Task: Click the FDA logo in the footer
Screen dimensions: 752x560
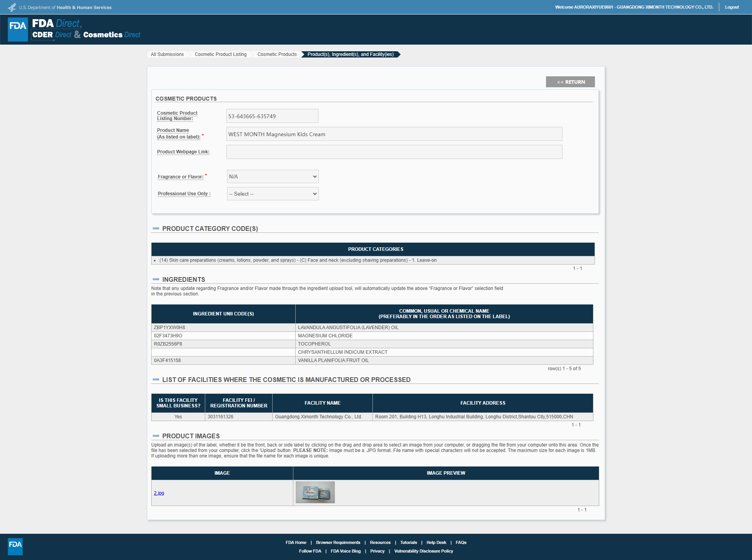Action: [15, 546]
